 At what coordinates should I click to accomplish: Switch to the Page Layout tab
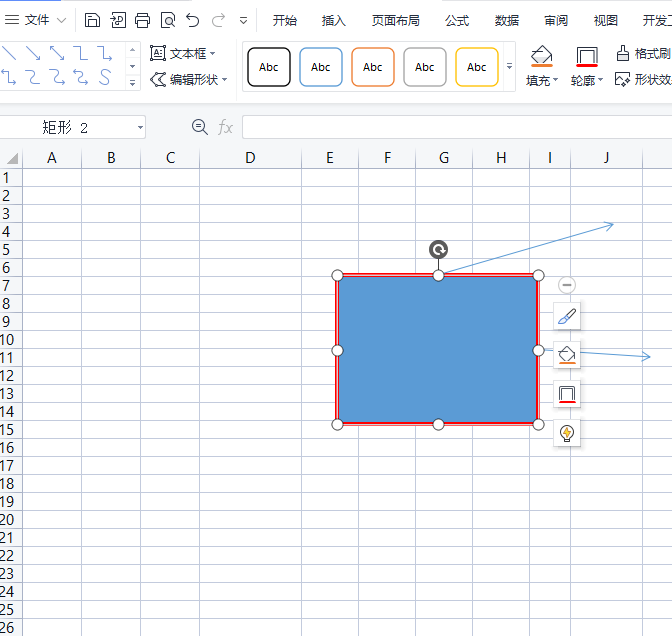395,20
